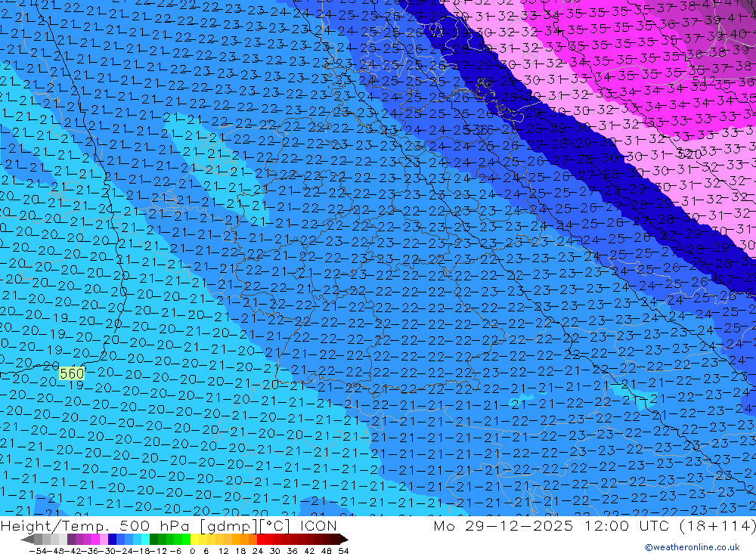
Task: Pick the dark blue legend swatch above -30
Action: (112, 540)
